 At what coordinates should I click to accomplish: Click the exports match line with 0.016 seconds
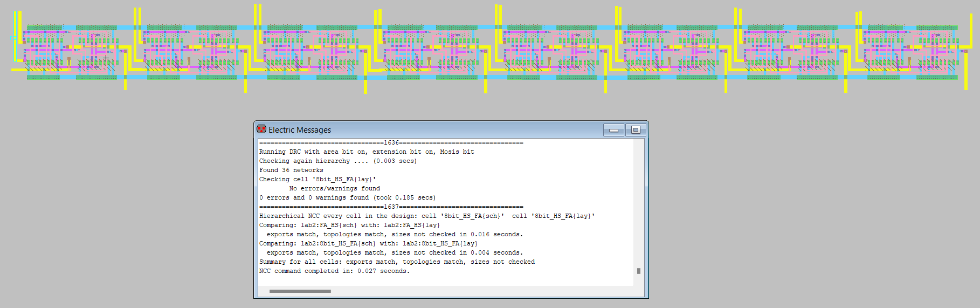(395, 235)
